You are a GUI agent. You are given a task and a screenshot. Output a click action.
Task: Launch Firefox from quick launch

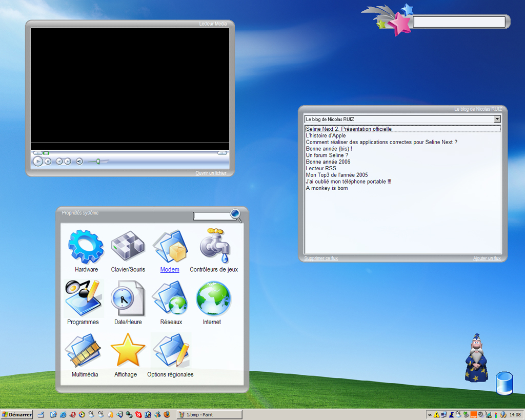tap(167, 415)
